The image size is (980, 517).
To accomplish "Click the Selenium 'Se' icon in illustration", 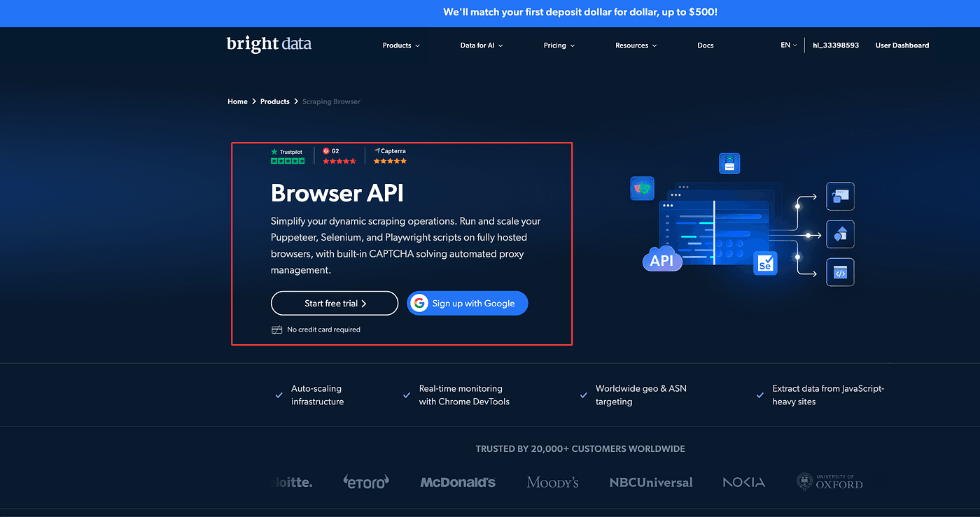I will tap(765, 263).
